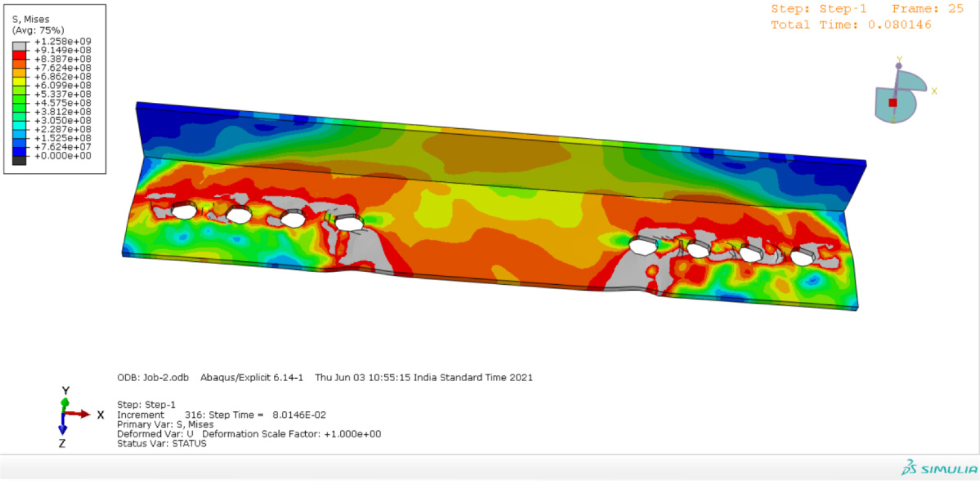The image size is (980, 481).
Task: Click the 'ODB: Job-2.odb' title block
Action: [153, 378]
